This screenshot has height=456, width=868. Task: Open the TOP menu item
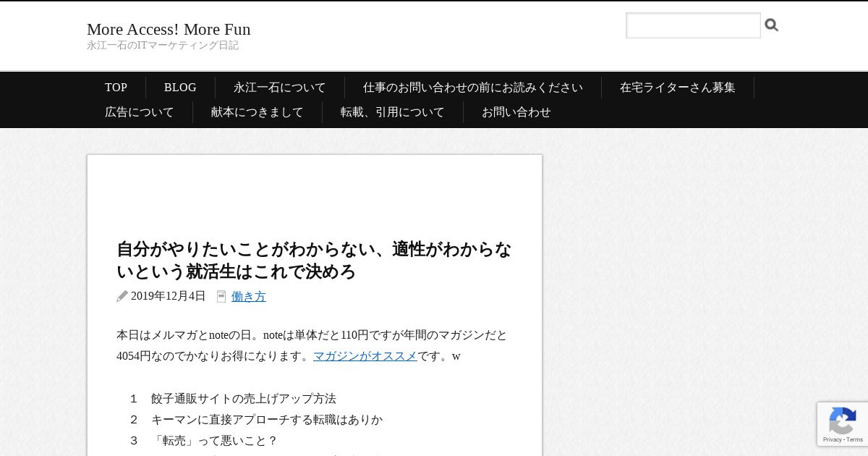click(x=116, y=88)
